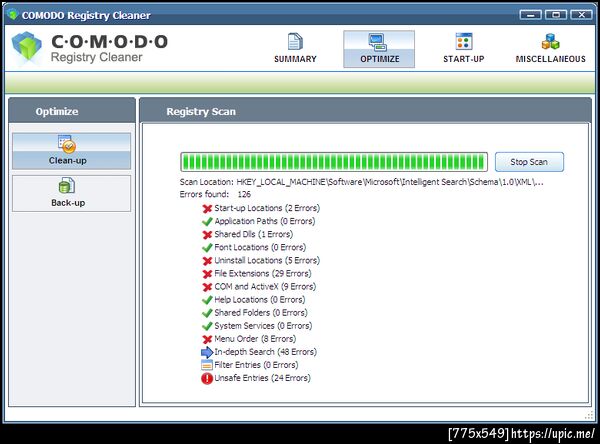Click the window resize grip corner

pos(589,416)
